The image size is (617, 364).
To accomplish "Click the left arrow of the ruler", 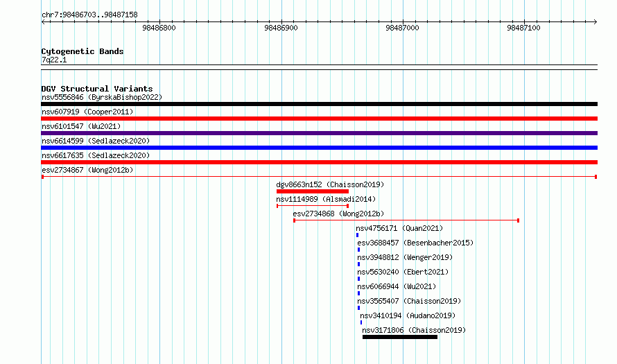I will pos(43,22).
